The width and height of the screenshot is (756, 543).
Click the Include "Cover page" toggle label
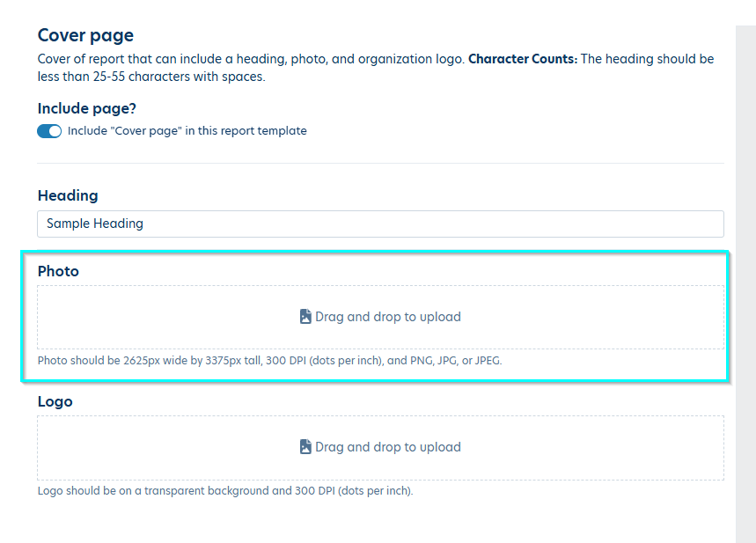pyautogui.click(x=187, y=130)
